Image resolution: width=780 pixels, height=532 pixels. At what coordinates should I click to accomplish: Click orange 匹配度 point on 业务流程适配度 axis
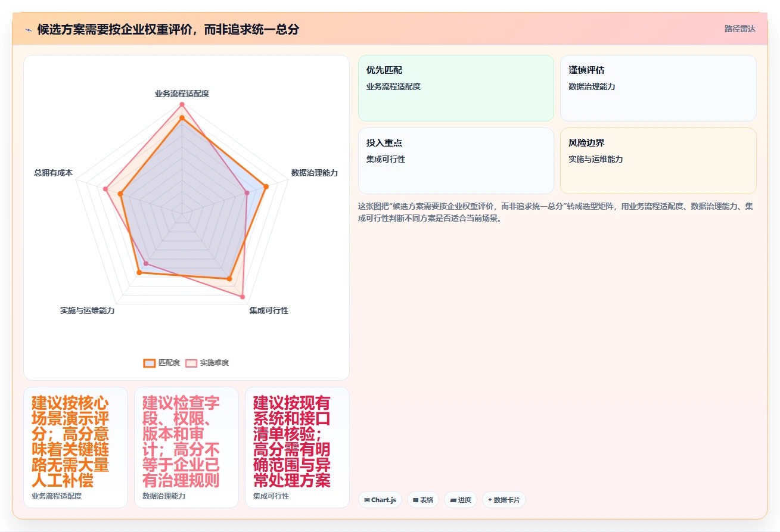pos(182,118)
